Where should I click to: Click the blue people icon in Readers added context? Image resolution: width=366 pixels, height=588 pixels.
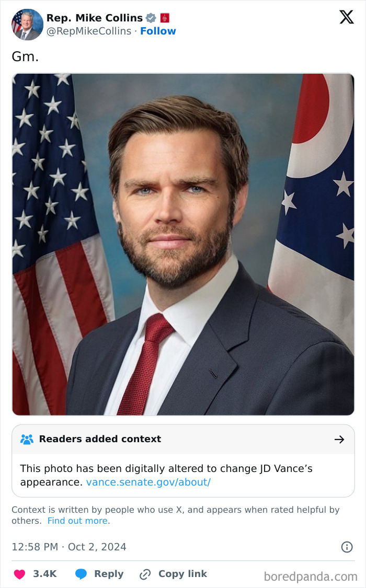pyautogui.click(x=26, y=439)
